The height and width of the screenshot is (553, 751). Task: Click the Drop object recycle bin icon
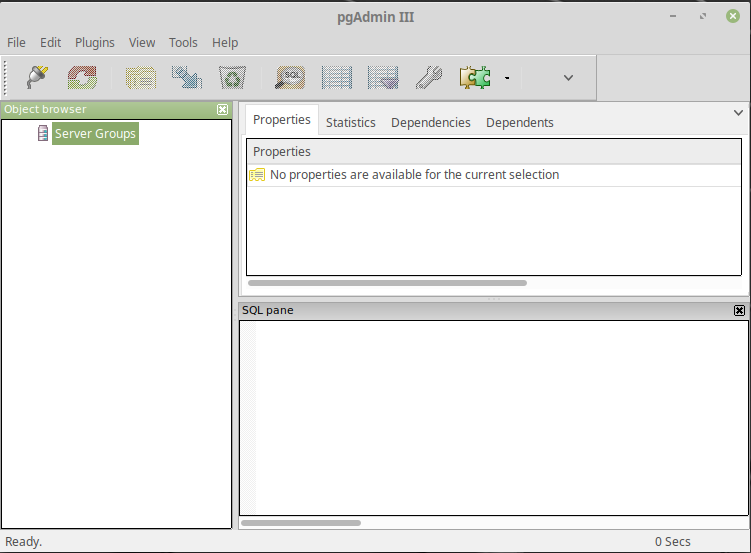tap(232, 78)
